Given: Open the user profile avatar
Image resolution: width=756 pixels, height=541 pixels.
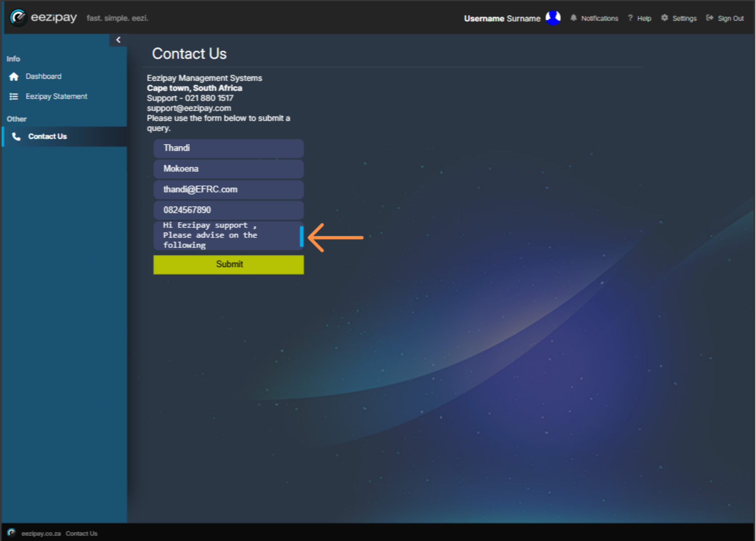Looking at the screenshot, I should click(553, 18).
